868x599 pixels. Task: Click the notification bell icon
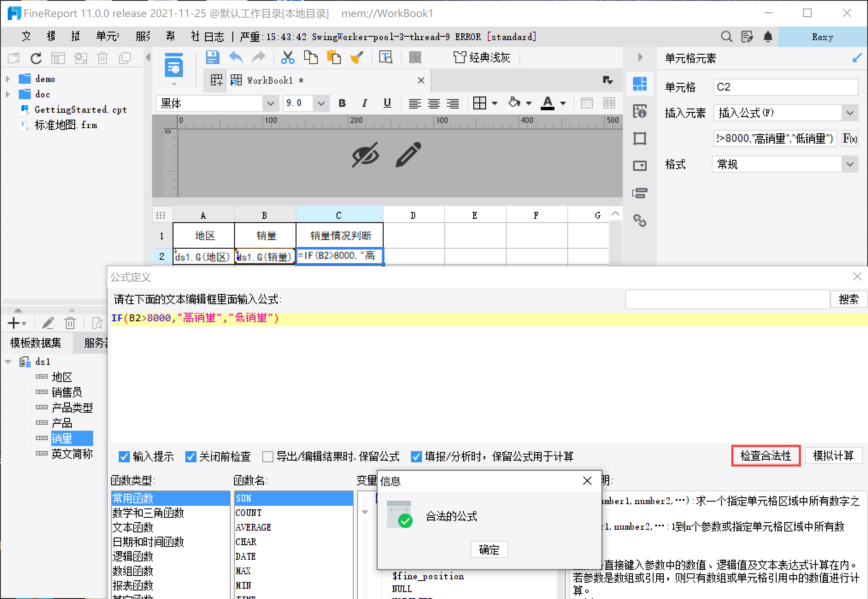768,37
